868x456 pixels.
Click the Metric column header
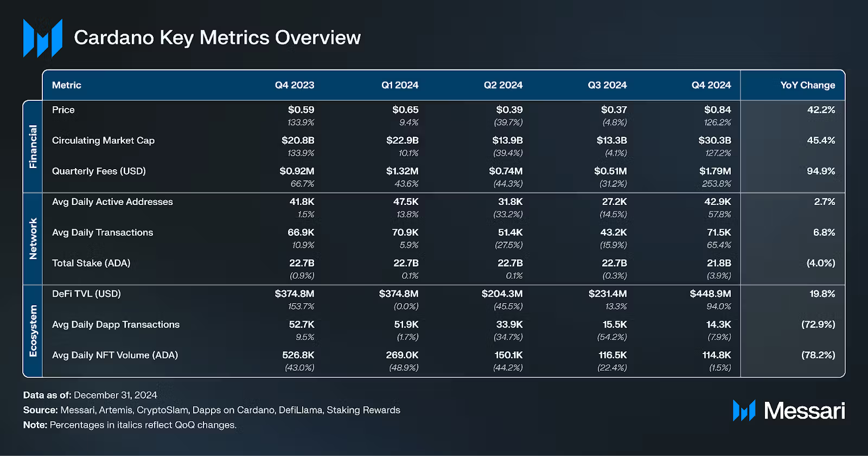67,85
